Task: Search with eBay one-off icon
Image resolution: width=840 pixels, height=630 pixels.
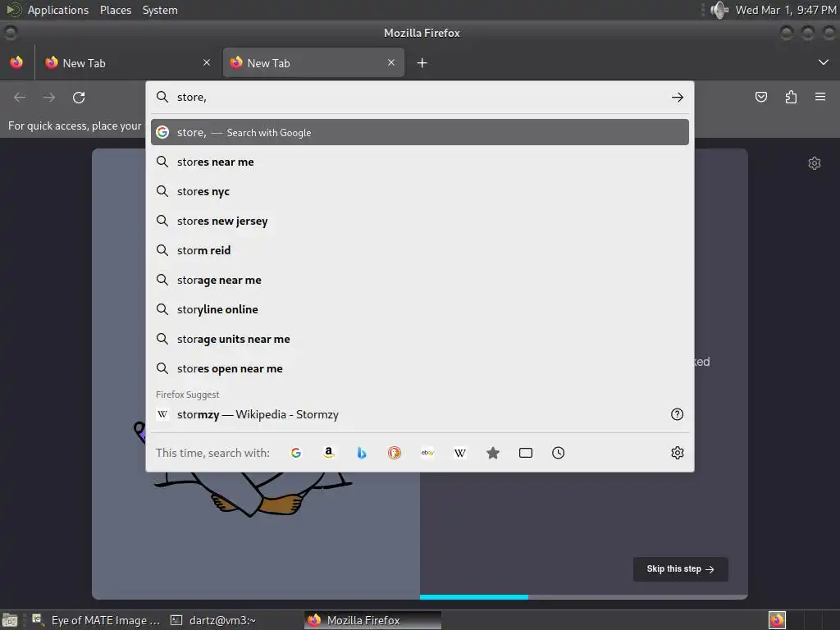Action: [427, 453]
